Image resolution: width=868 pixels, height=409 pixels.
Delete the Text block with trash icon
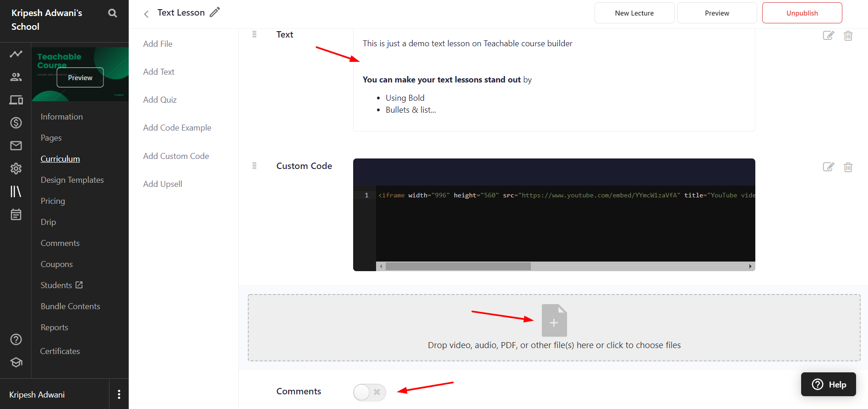(x=848, y=36)
